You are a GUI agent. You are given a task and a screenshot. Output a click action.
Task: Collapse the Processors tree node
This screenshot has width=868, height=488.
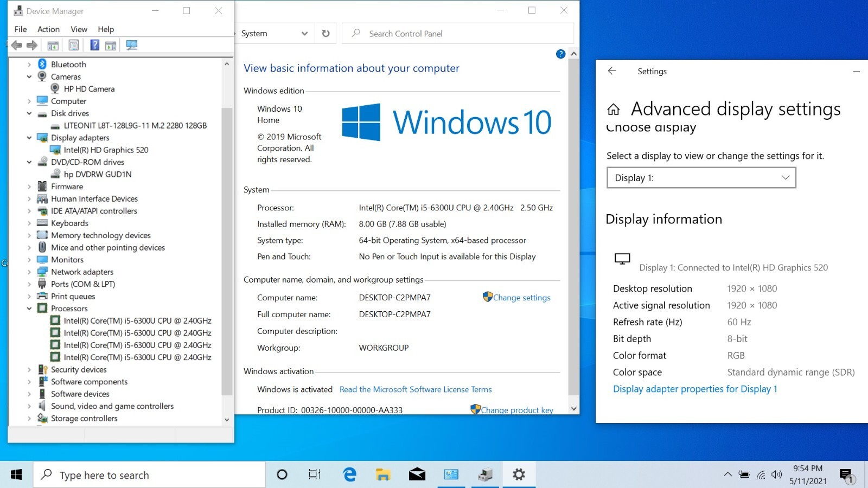pos(29,309)
